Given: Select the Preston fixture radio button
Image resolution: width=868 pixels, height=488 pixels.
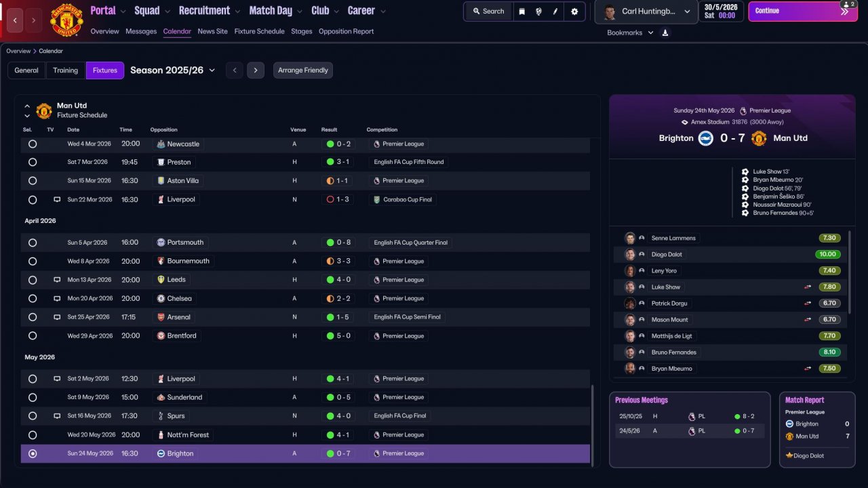Looking at the screenshot, I should pyautogui.click(x=33, y=163).
